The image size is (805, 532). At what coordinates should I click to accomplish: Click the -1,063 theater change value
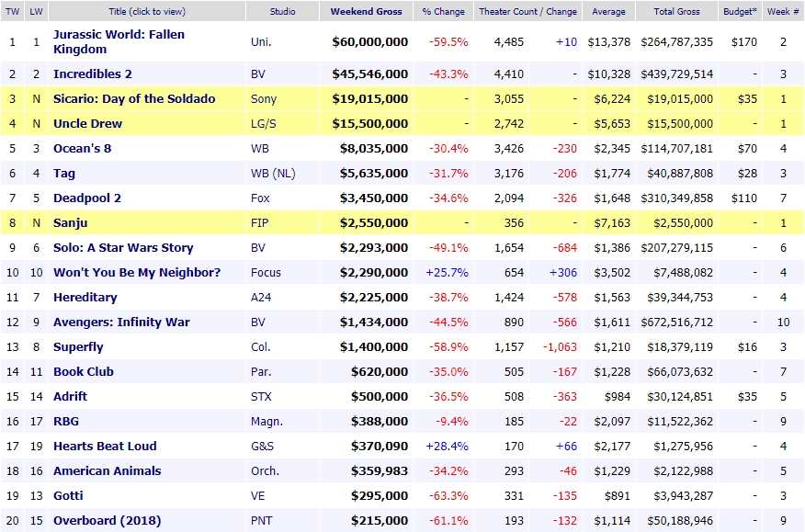click(561, 347)
